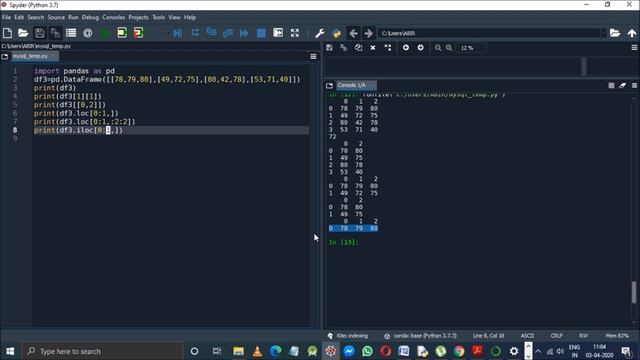Click conda base Python status entry
Image resolution: width=640 pixels, height=360 pixels.
(420, 336)
